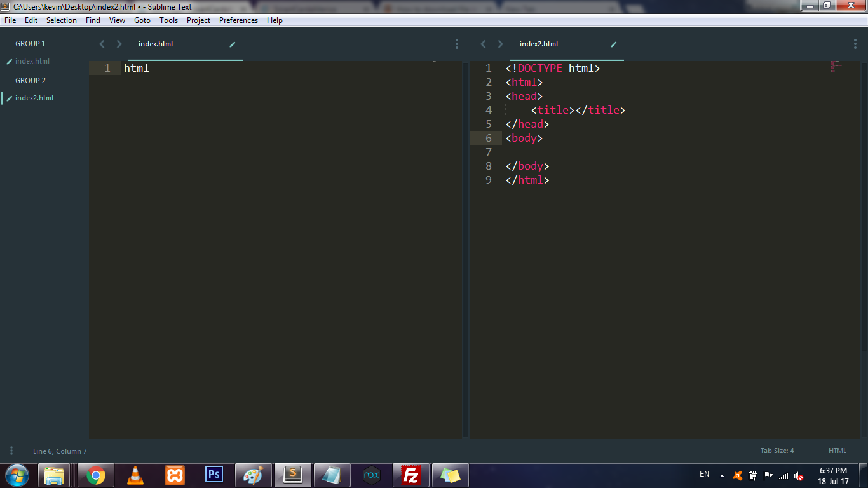
Task: Click the unsaved pencil icon on index2.html tab
Action: tap(614, 44)
